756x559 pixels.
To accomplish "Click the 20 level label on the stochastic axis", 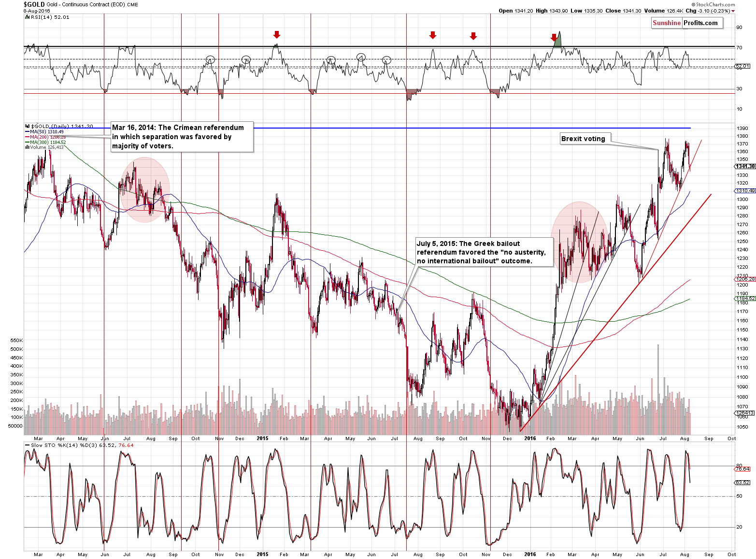I will pos(739,527).
